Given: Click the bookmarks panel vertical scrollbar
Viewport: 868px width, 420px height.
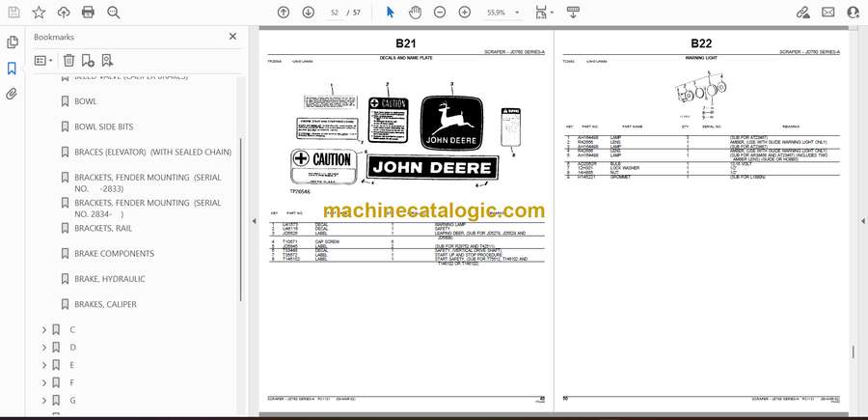Looking at the screenshot, I should click(240, 219).
